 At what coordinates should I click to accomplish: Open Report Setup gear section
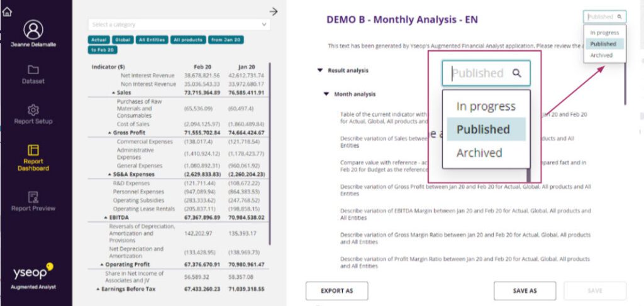33,114
